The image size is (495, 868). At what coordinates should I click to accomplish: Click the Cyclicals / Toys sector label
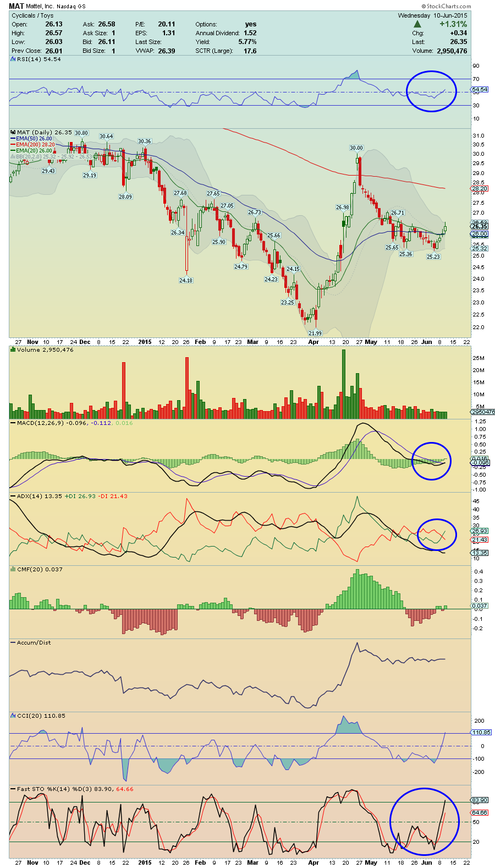[33, 15]
